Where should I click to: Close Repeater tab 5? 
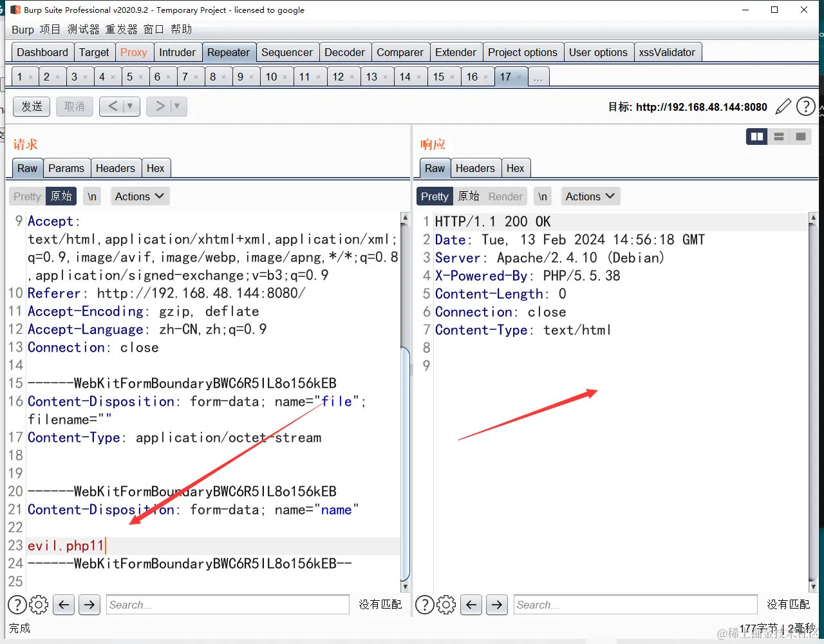point(140,77)
